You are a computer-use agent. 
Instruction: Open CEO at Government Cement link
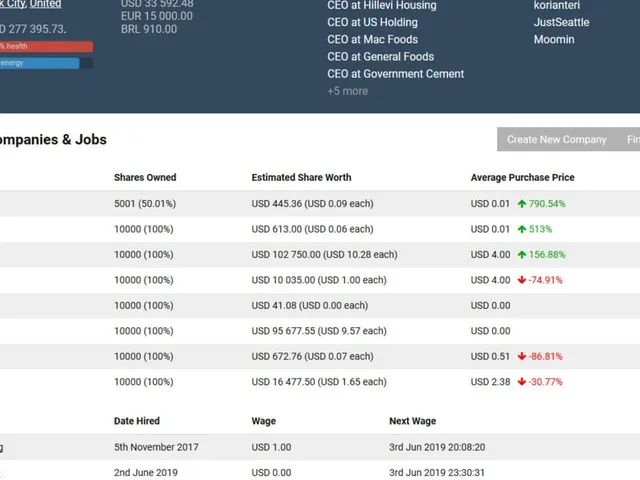(x=396, y=74)
